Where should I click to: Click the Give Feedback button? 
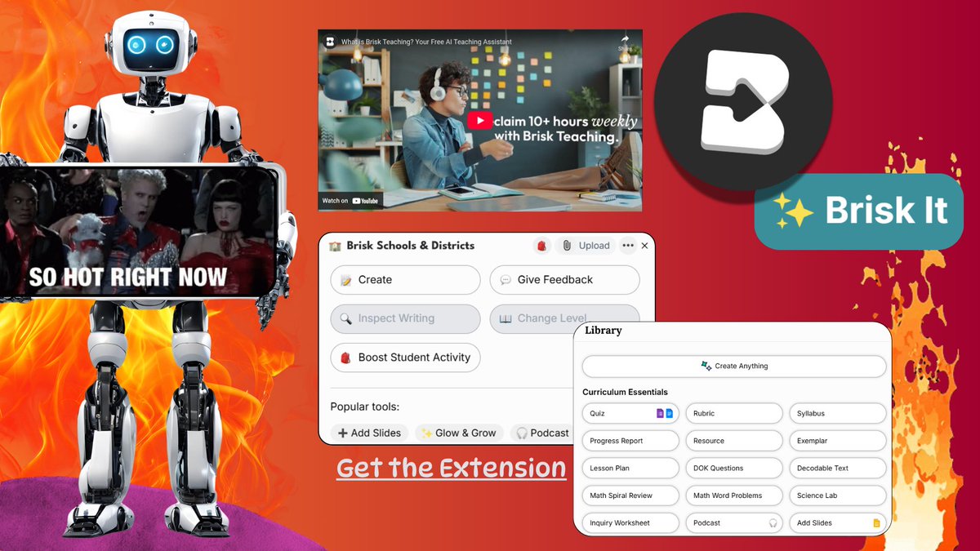(x=564, y=280)
